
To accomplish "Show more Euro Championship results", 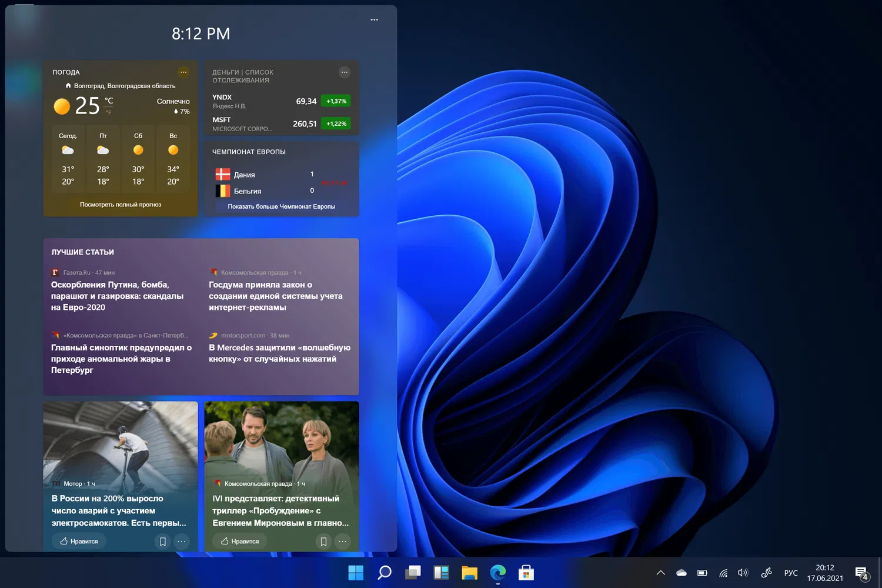I will point(281,206).
